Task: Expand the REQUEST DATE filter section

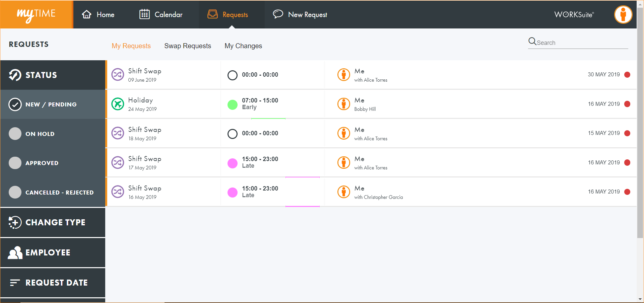Action: [53, 283]
